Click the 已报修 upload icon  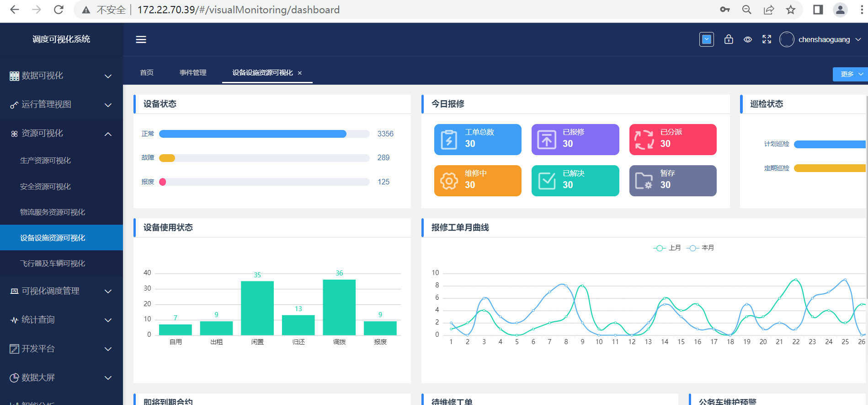pos(547,140)
